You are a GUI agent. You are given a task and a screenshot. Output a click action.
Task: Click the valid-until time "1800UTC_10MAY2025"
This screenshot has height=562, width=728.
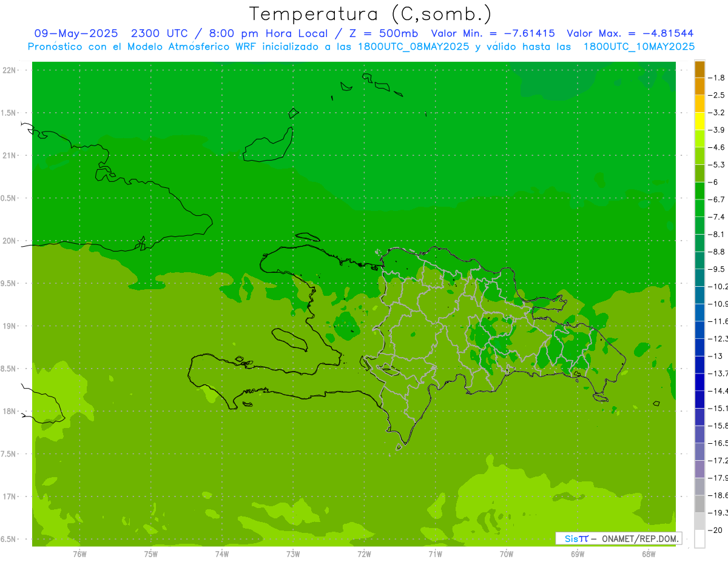pos(639,46)
